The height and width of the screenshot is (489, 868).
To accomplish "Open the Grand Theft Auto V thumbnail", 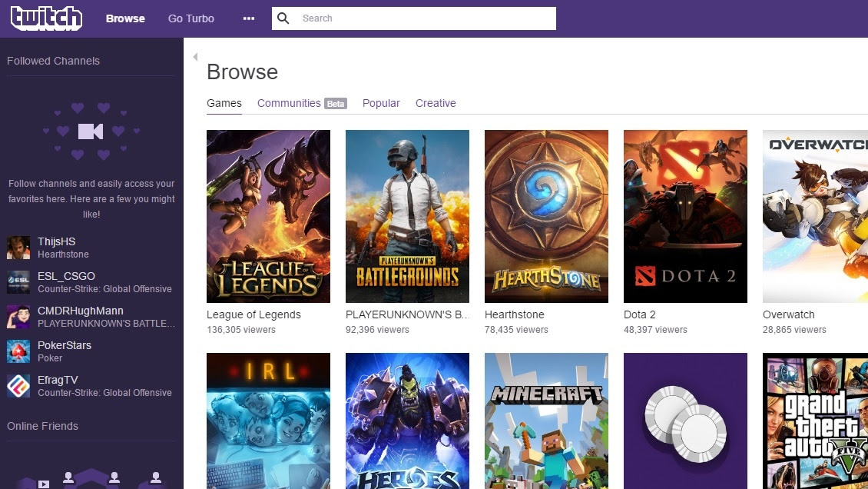I will 816,421.
